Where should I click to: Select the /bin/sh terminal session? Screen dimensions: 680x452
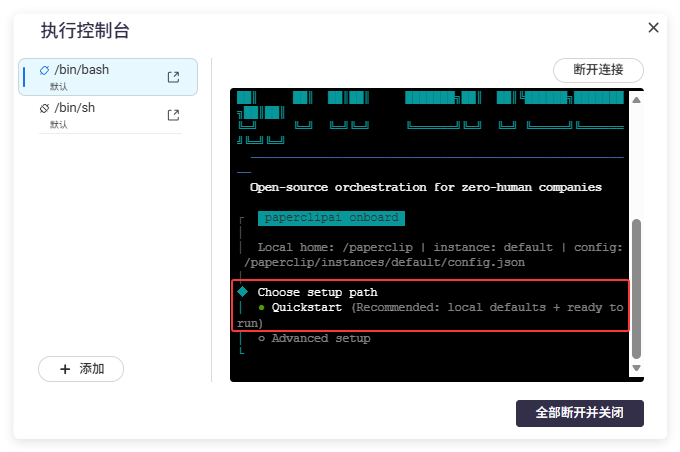(x=108, y=115)
